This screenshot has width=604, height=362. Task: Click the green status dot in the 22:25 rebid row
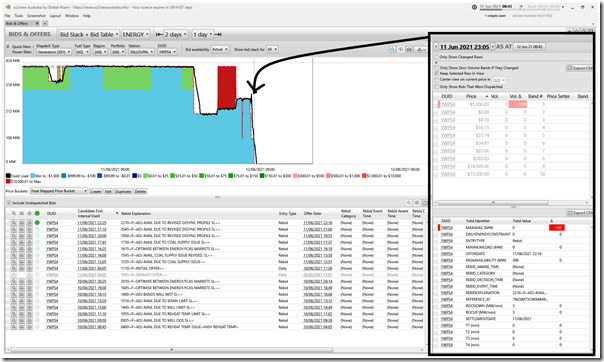pyautogui.click(x=37, y=223)
